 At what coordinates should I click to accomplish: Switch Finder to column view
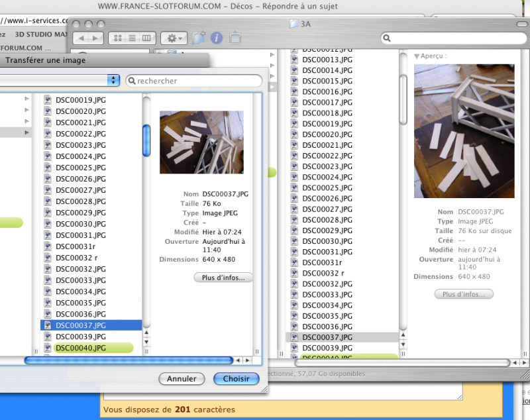(147, 38)
